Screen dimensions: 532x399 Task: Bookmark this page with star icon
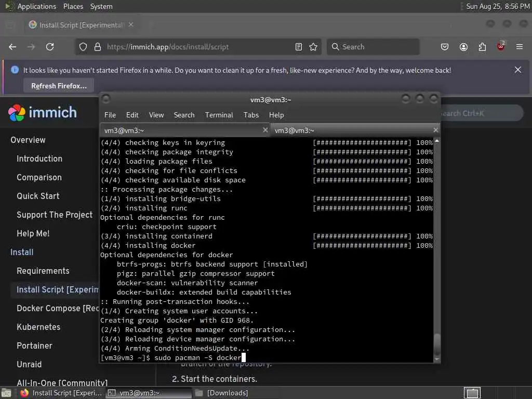tap(313, 47)
